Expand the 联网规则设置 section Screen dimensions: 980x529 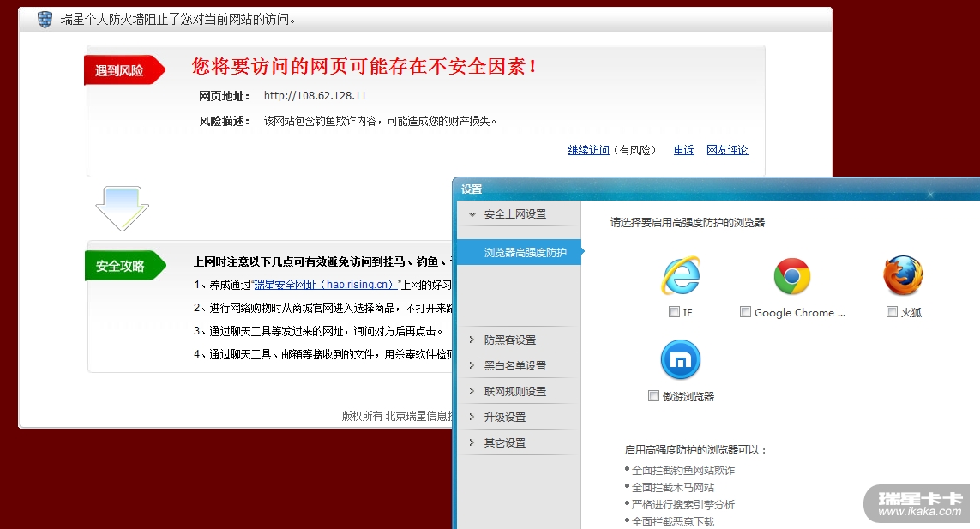[x=515, y=391]
